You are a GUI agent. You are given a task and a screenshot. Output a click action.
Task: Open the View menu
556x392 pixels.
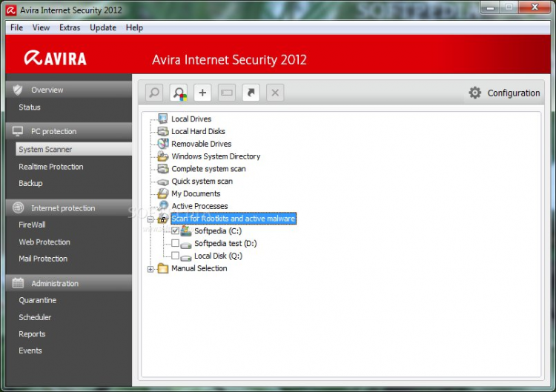click(x=41, y=27)
